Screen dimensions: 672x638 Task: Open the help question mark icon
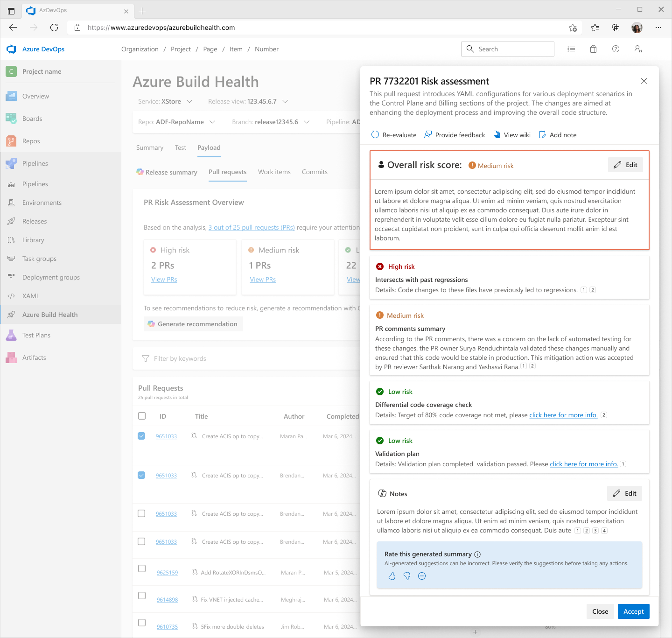click(x=616, y=49)
